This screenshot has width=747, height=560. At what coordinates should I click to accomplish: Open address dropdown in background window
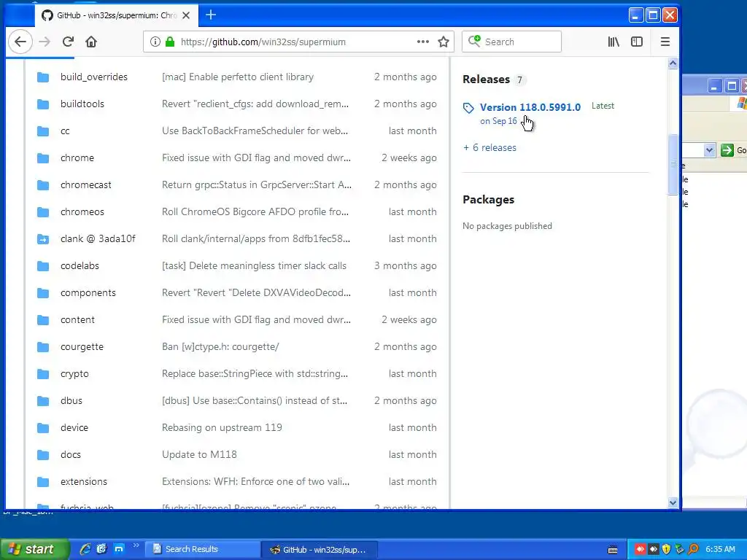pos(709,150)
